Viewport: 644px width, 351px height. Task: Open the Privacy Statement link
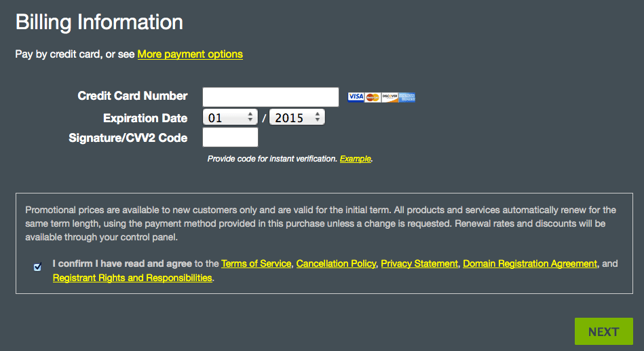(419, 263)
